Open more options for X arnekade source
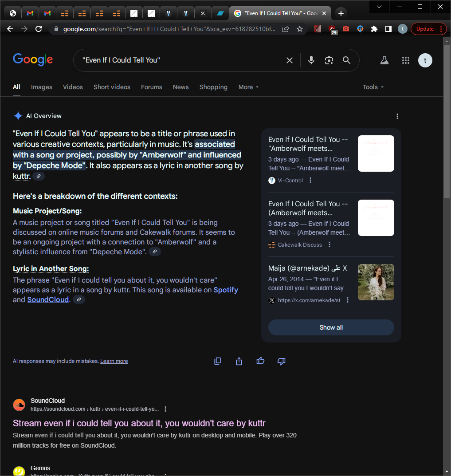This screenshot has height=476, width=451. (348, 300)
